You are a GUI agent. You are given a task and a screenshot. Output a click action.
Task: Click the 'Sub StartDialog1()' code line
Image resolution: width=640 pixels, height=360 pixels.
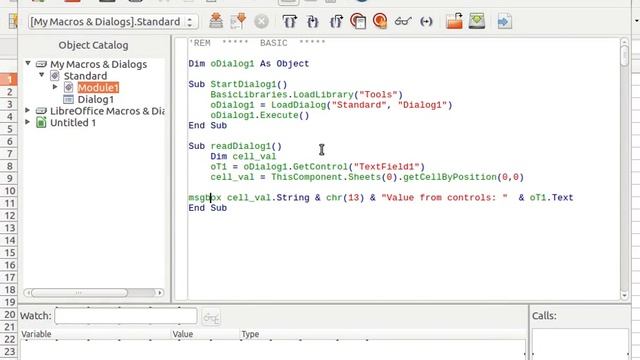coord(238,84)
